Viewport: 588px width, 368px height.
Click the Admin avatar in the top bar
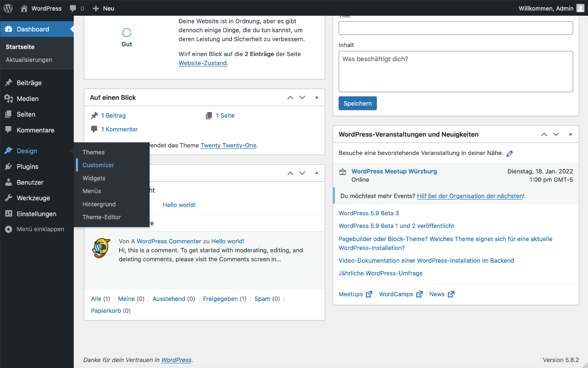click(x=580, y=8)
